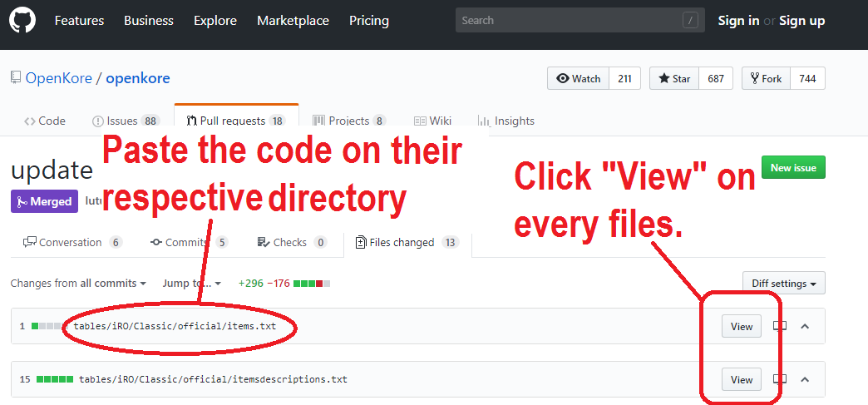Focus the GitHub search field
The image size is (868, 405).
(x=580, y=21)
